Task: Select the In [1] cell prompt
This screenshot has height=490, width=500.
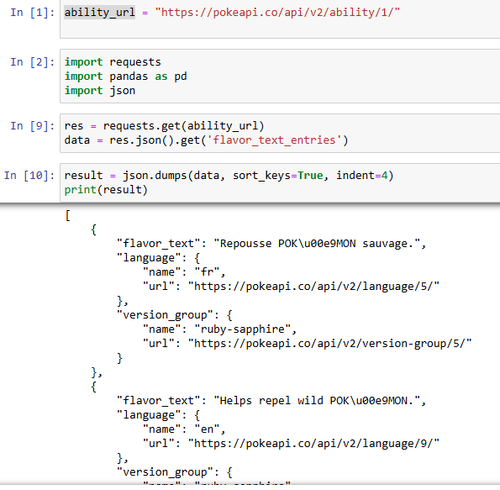Action: coord(32,13)
